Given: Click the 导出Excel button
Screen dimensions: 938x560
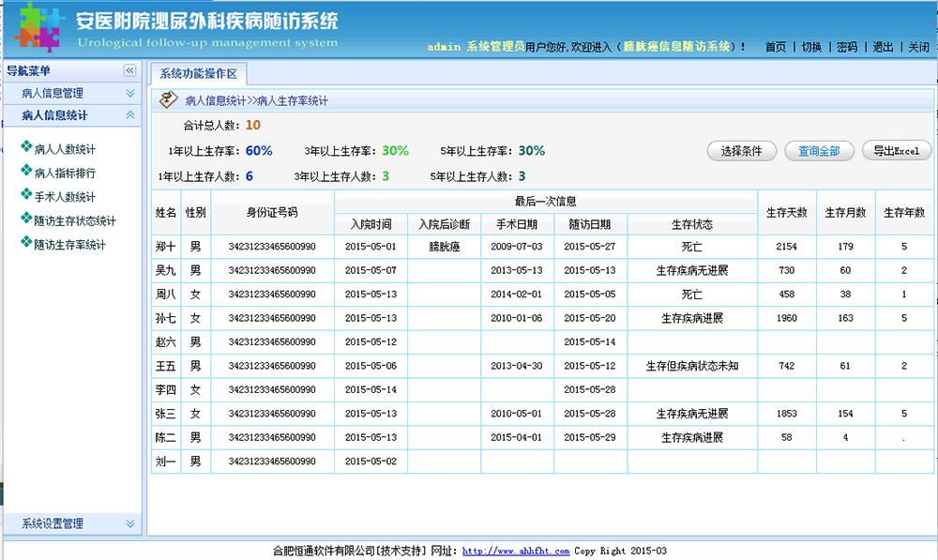Looking at the screenshot, I should [x=896, y=151].
